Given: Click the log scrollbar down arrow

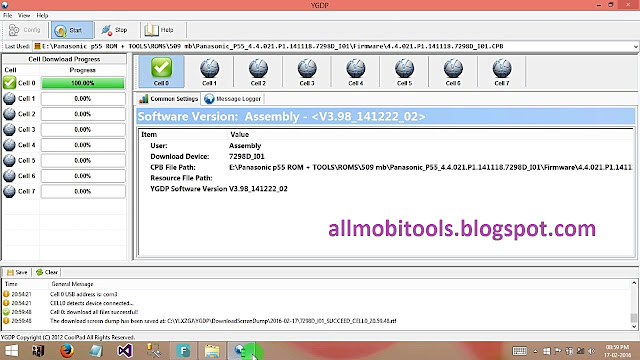Looking at the screenshot, I should click(x=634, y=327).
